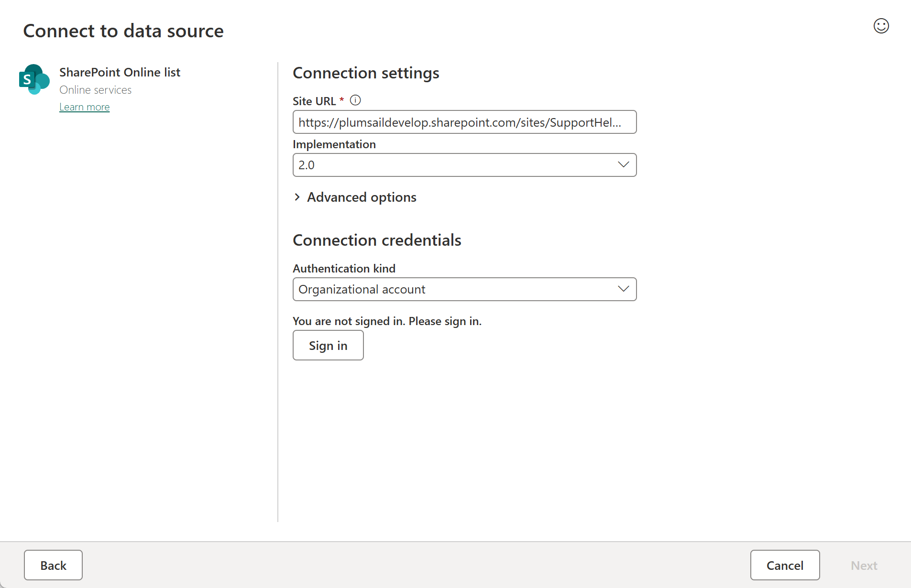Click the 'SharePoint Online list' title text
Screen dimensions: 911x588
pos(120,72)
